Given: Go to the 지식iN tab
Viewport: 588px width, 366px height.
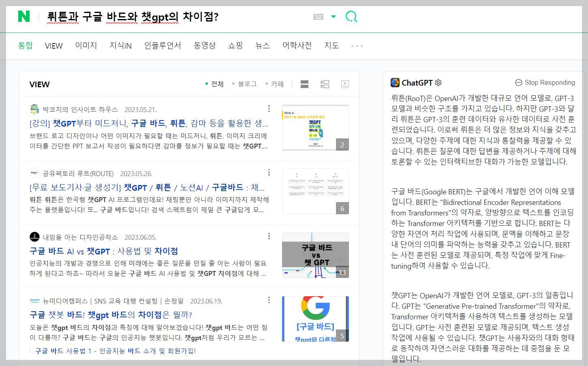Looking at the screenshot, I should 120,45.
